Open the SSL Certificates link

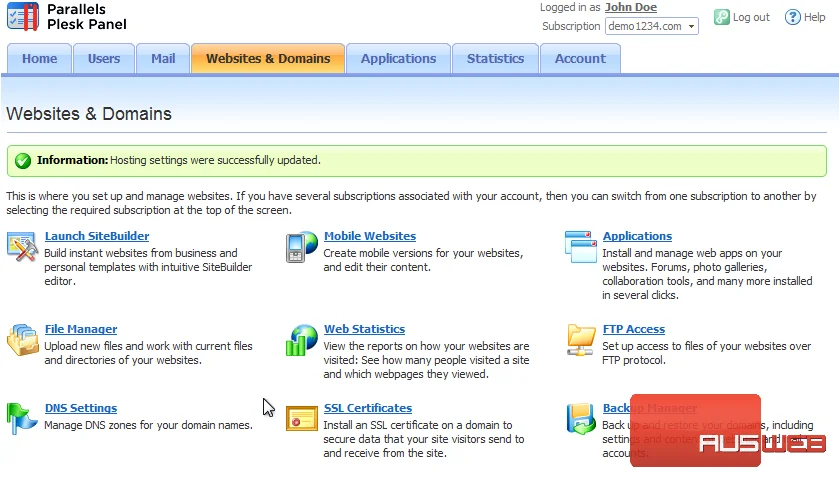pyautogui.click(x=368, y=408)
